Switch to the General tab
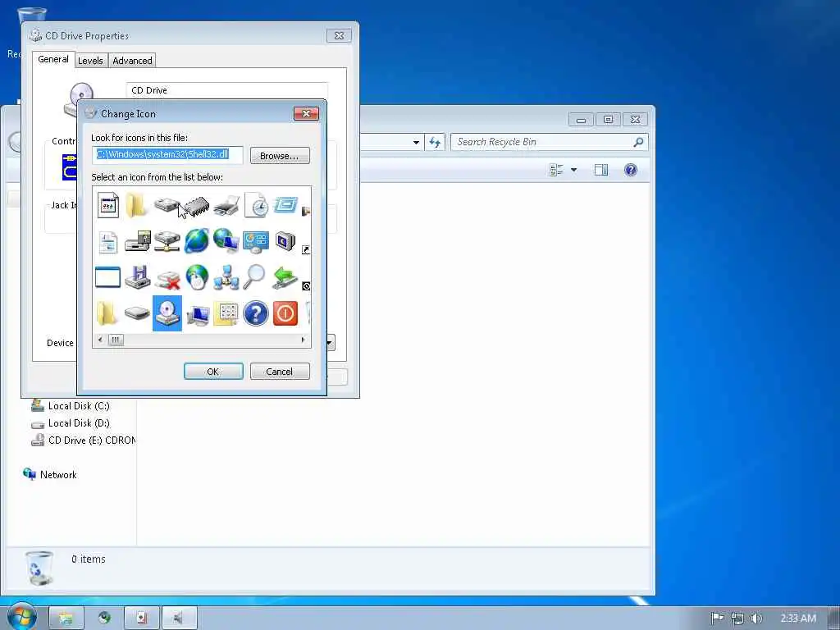840x630 pixels. [x=53, y=59]
